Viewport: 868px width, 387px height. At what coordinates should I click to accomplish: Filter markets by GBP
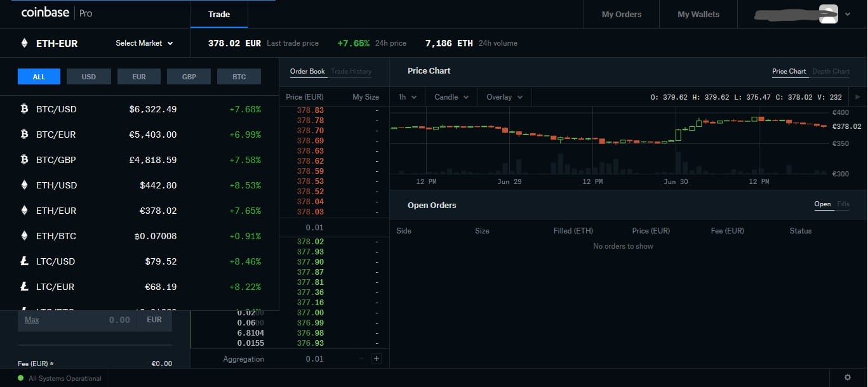[x=189, y=77]
